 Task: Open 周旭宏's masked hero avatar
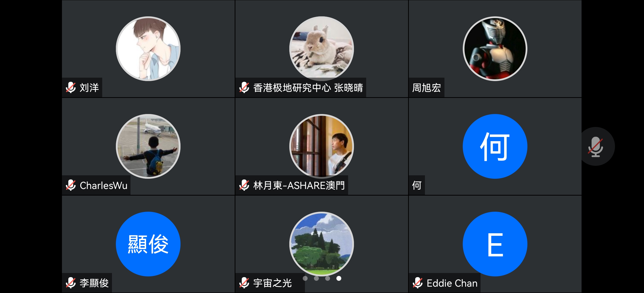click(x=495, y=49)
